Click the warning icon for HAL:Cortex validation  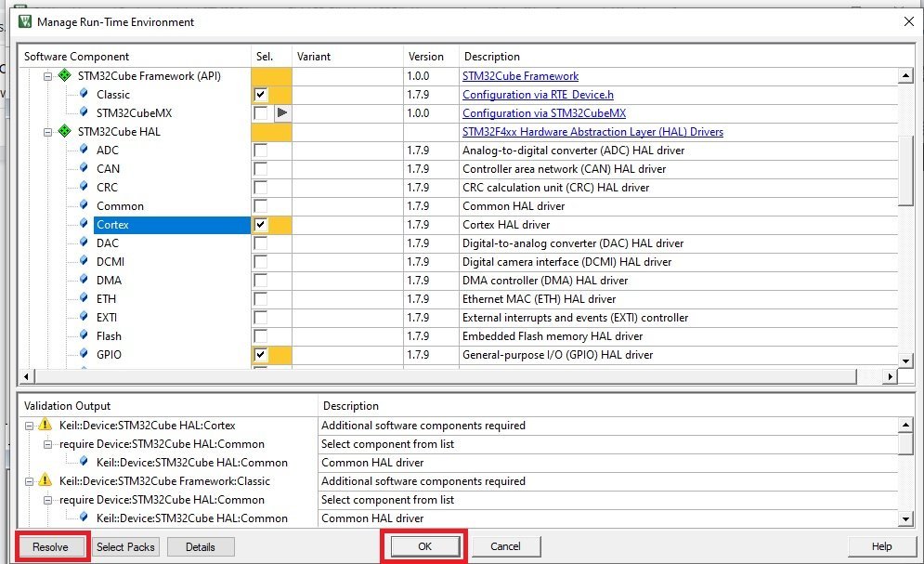[x=45, y=425]
